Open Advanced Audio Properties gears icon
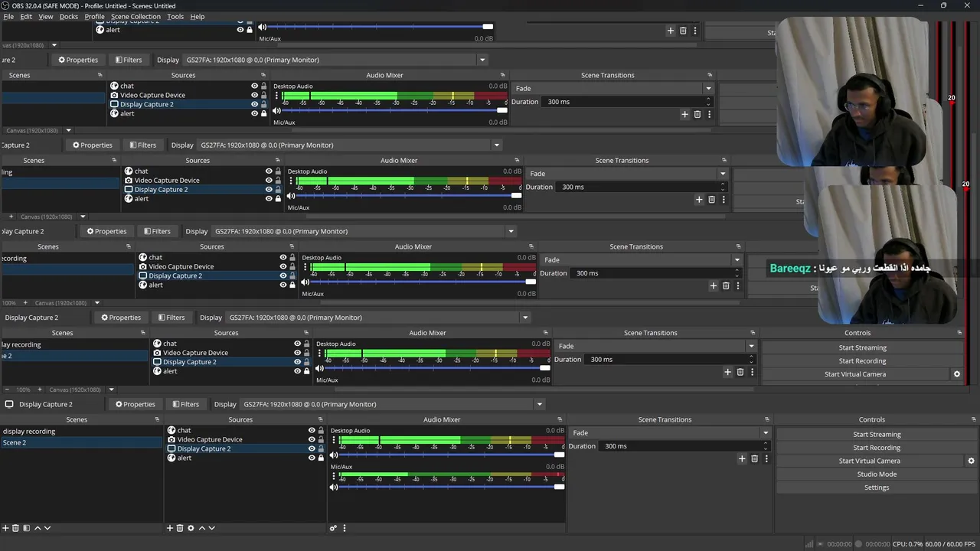 [x=333, y=528]
